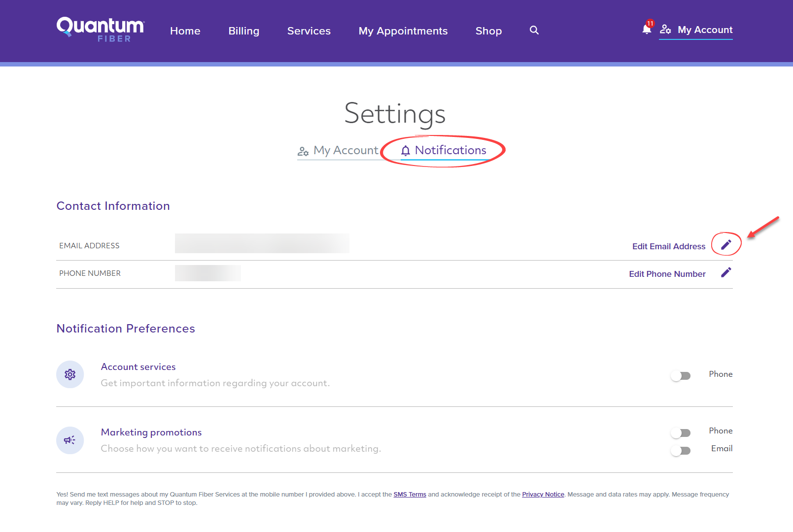Click the Edit Phone Number link

[x=667, y=273]
